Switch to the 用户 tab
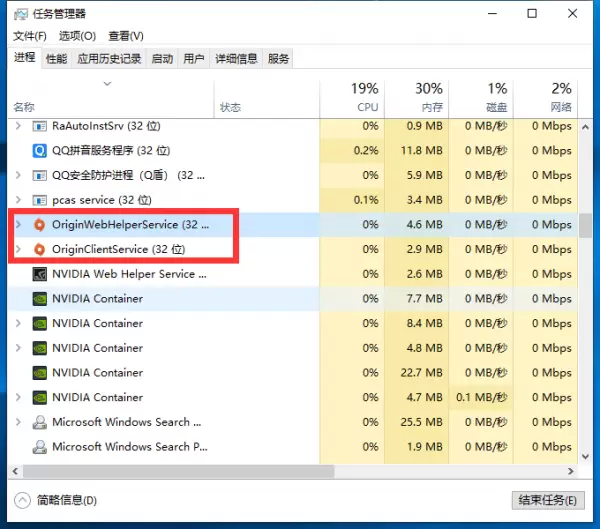 click(x=194, y=59)
